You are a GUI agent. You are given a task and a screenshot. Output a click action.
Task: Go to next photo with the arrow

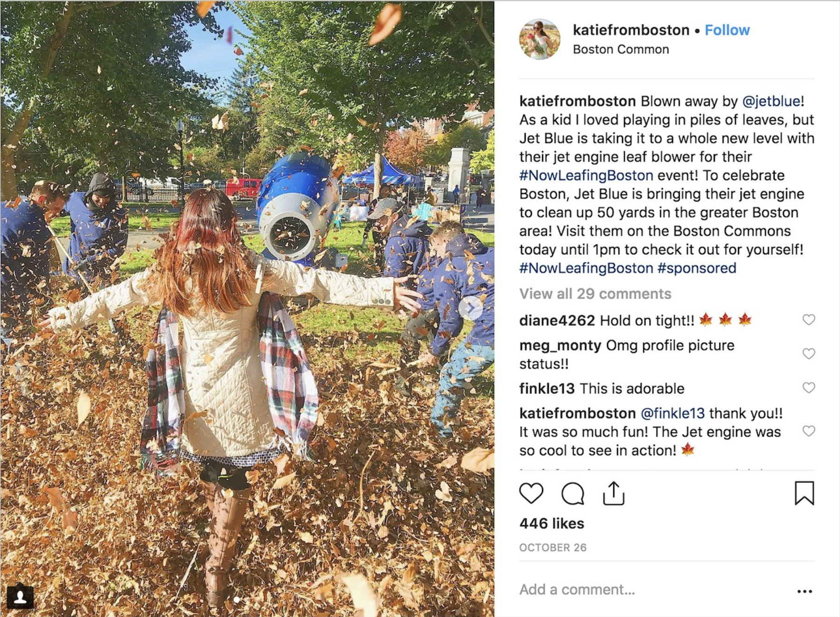click(471, 308)
